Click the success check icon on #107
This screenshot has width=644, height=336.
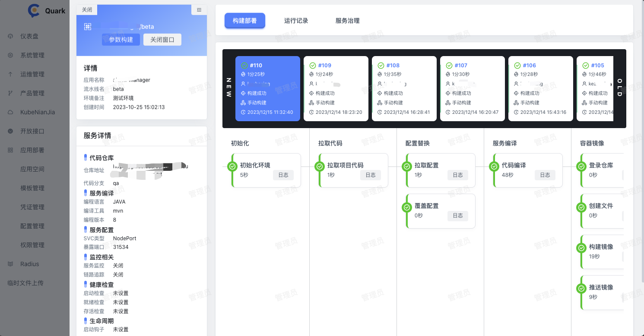click(x=449, y=66)
